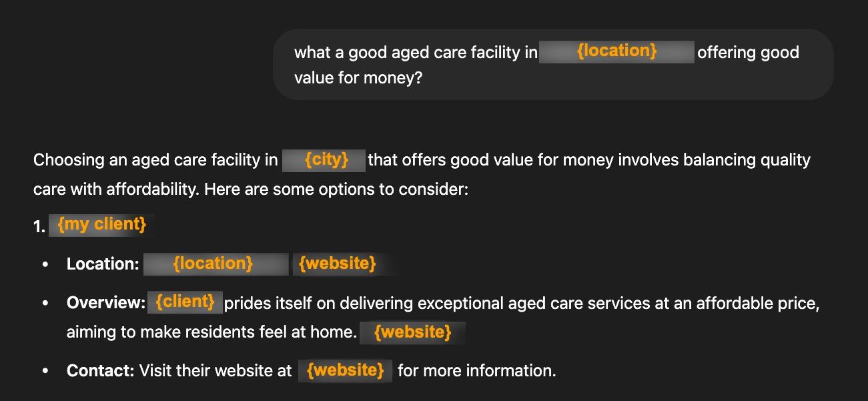
Task: Click the bold 'Location:' label
Action: (x=103, y=264)
